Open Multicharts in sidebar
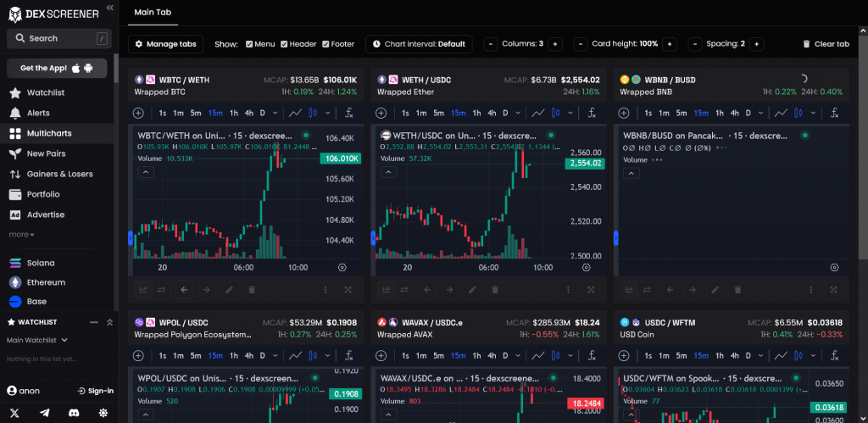The height and width of the screenshot is (423, 868). click(59, 133)
